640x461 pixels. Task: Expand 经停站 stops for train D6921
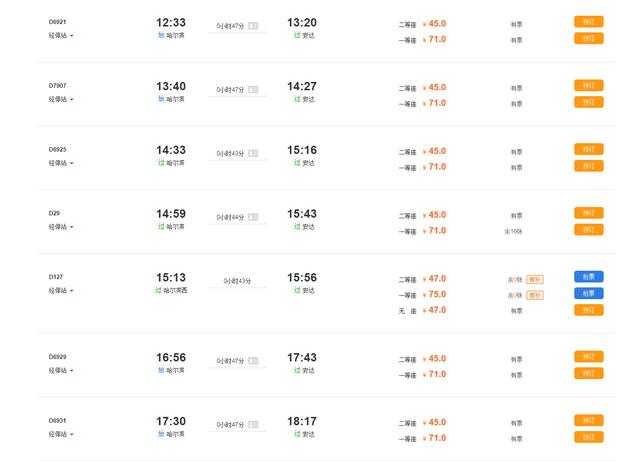(x=62, y=36)
